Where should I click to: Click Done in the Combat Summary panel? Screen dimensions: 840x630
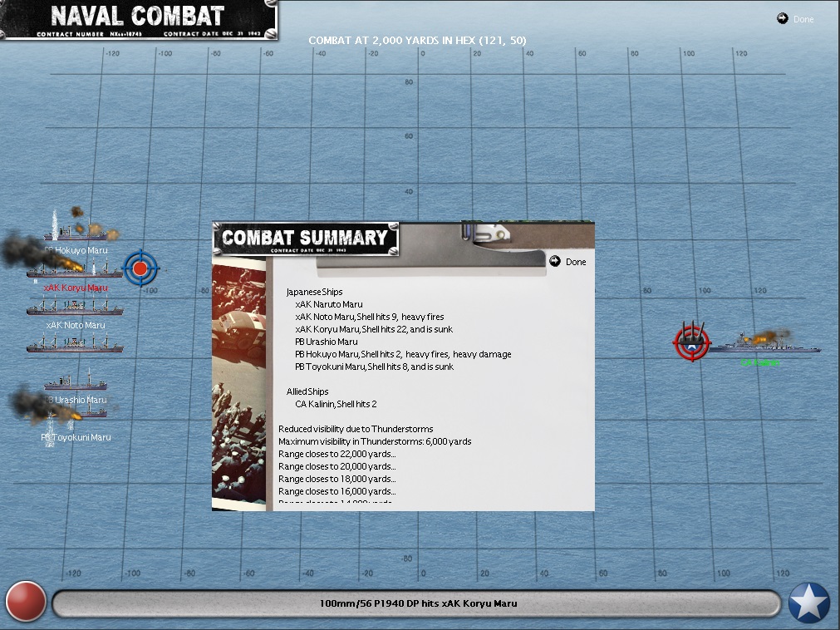567,262
